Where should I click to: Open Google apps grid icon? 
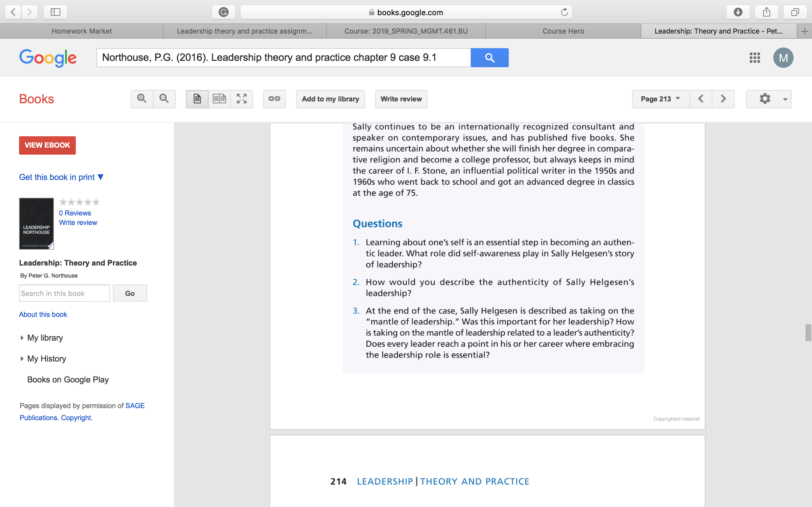pyautogui.click(x=755, y=58)
